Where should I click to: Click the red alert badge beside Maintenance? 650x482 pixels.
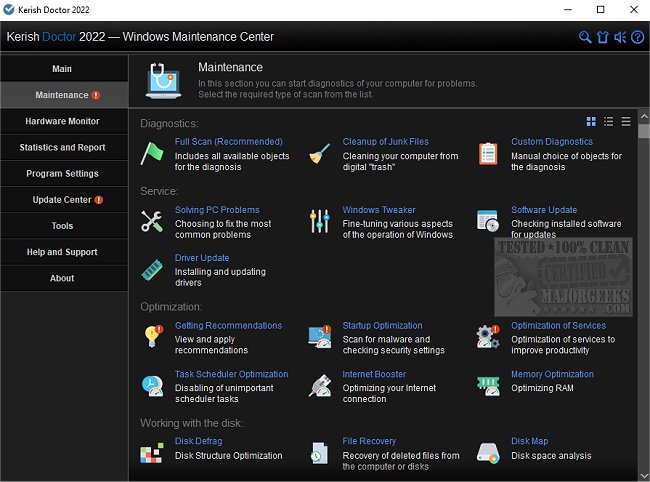pyautogui.click(x=96, y=95)
